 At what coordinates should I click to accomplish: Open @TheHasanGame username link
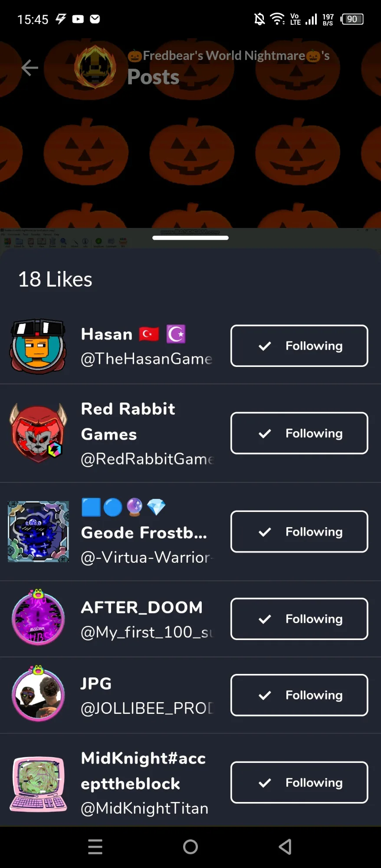pyautogui.click(x=146, y=359)
